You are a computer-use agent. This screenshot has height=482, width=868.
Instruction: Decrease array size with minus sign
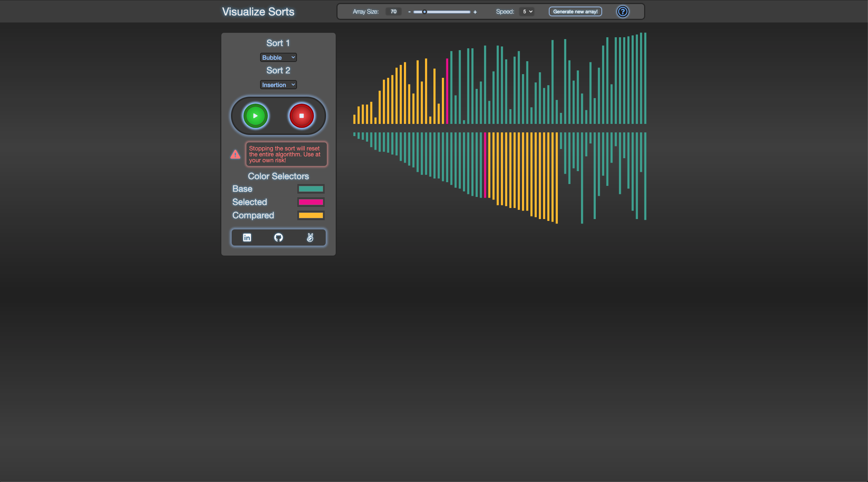pos(409,12)
